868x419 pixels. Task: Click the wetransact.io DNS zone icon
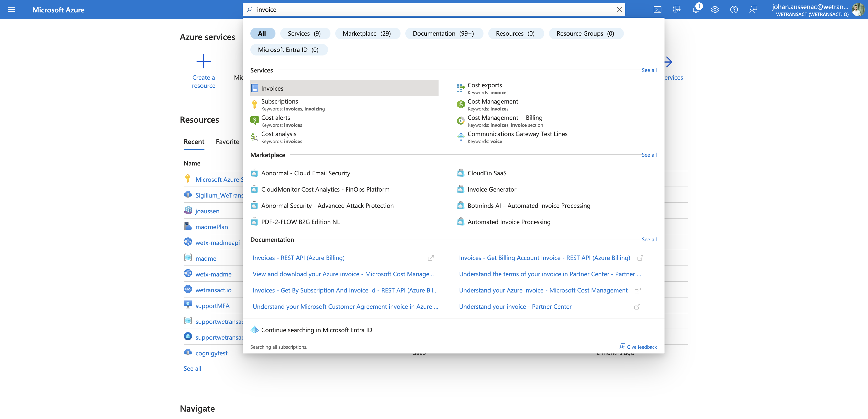coord(188,289)
